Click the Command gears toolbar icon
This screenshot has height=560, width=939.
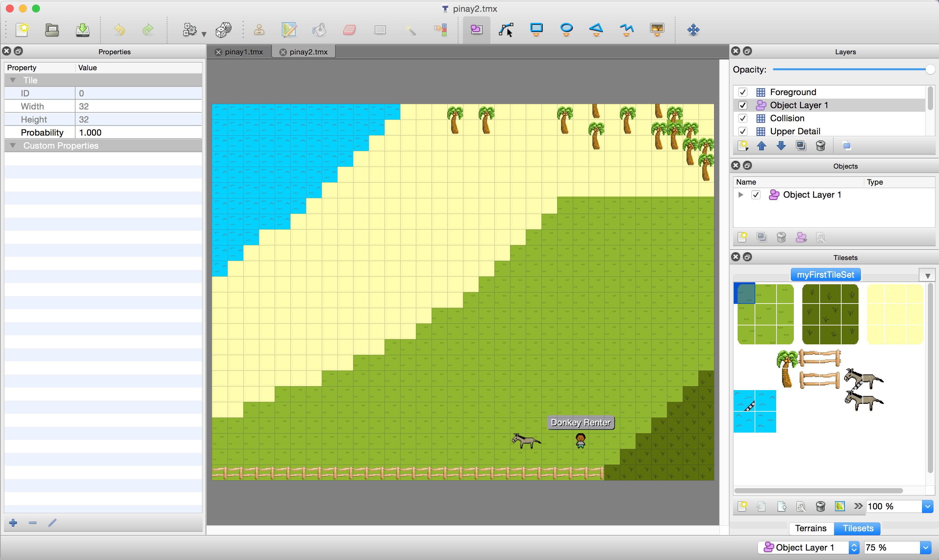tap(190, 29)
